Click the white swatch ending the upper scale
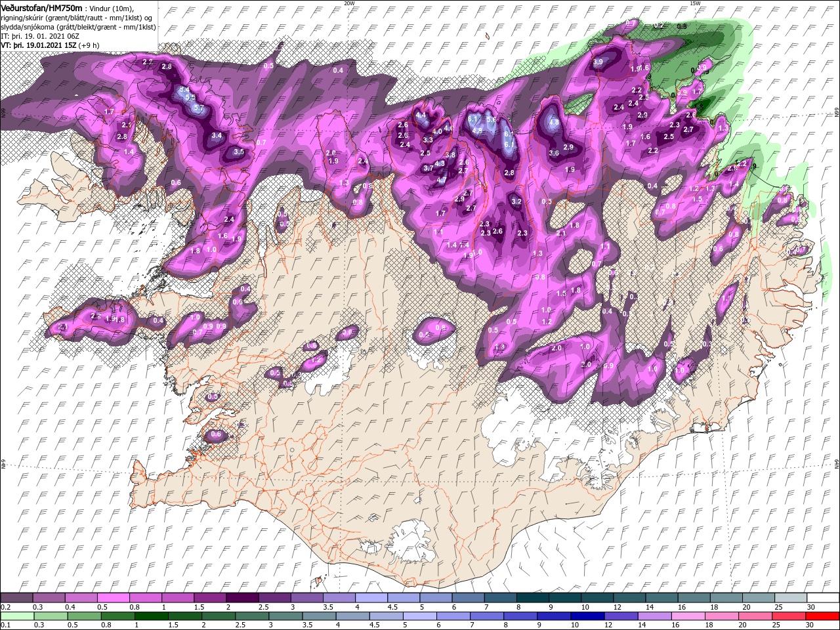 [823, 598]
